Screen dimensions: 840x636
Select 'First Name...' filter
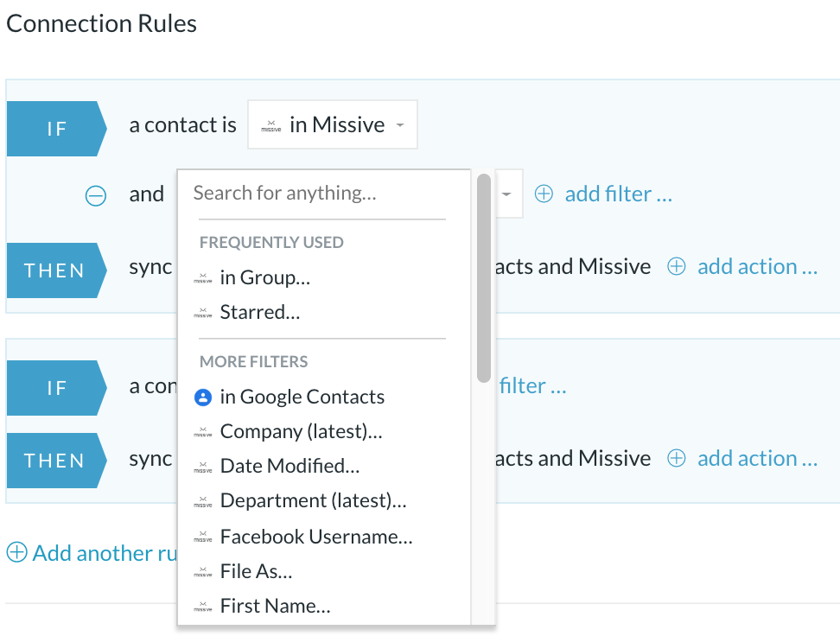[x=275, y=606]
